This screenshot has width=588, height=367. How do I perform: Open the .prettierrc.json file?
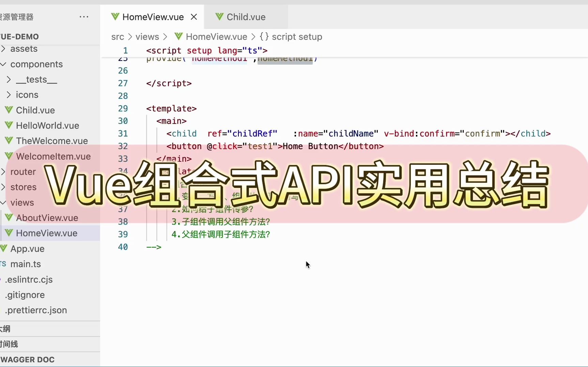tap(36, 310)
